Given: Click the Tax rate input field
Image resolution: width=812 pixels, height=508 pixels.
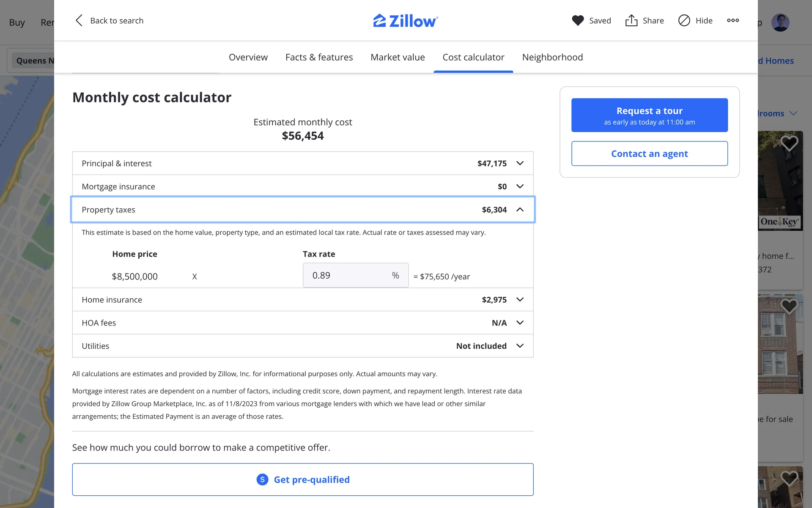Looking at the screenshot, I should pyautogui.click(x=347, y=276).
